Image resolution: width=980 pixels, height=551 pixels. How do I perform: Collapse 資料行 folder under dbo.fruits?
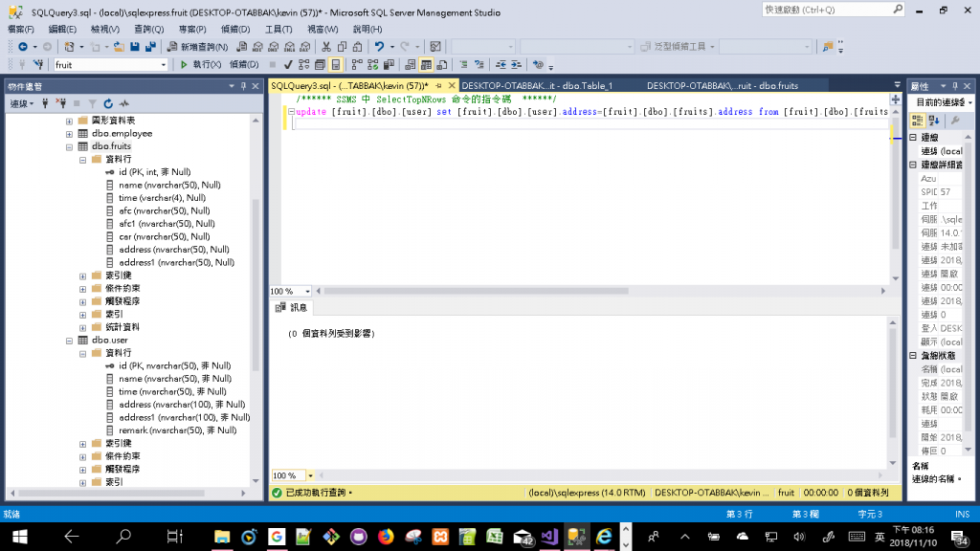point(82,160)
